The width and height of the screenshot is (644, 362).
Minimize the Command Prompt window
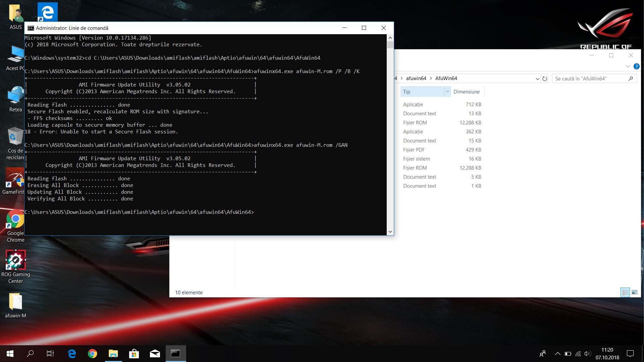tap(344, 28)
